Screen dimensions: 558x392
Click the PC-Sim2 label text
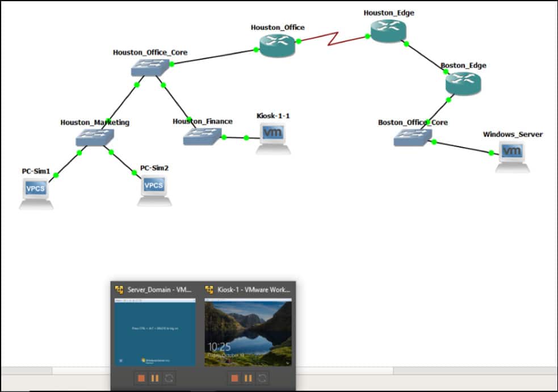154,168
